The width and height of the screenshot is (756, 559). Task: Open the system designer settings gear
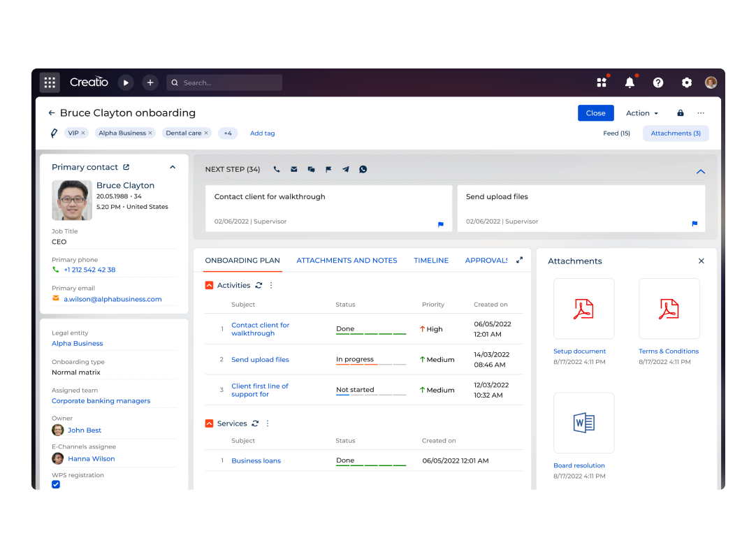tap(686, 82)
